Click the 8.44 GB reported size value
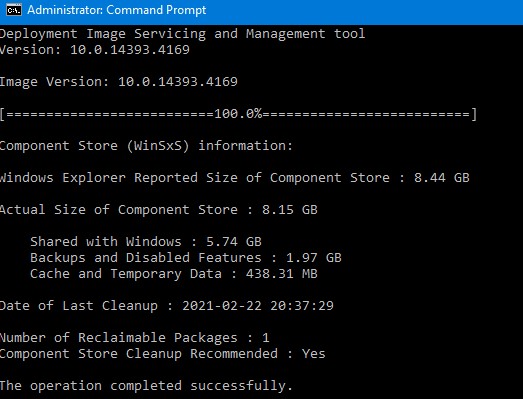Viewport: 523px width, 399px height. pyautogui.click(x=442, y=178)
